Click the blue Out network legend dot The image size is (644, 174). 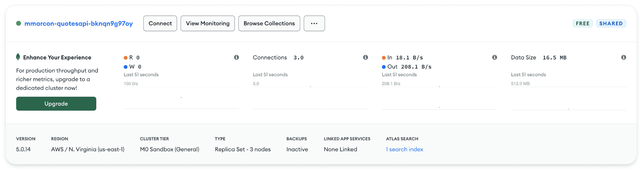[x=384, y=67]
